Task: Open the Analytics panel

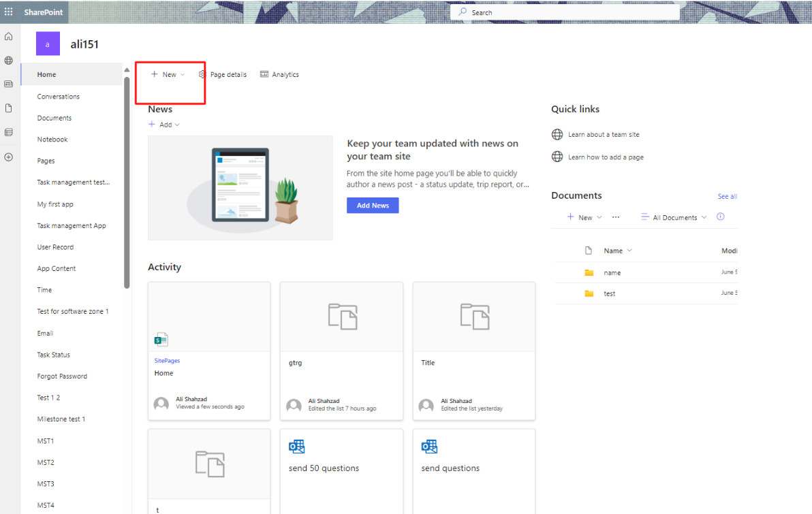Action: click(279, 74)
